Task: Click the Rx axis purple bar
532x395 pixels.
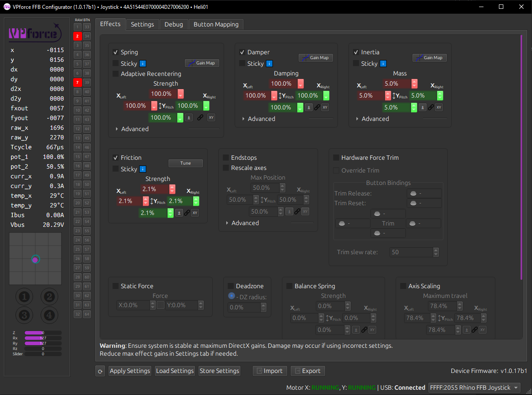Action: coord(43,338)
